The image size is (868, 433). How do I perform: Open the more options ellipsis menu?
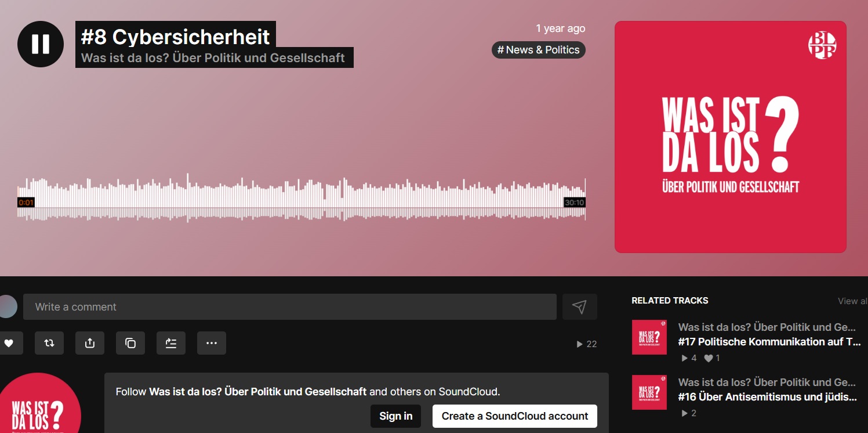[x=212, y=343]
